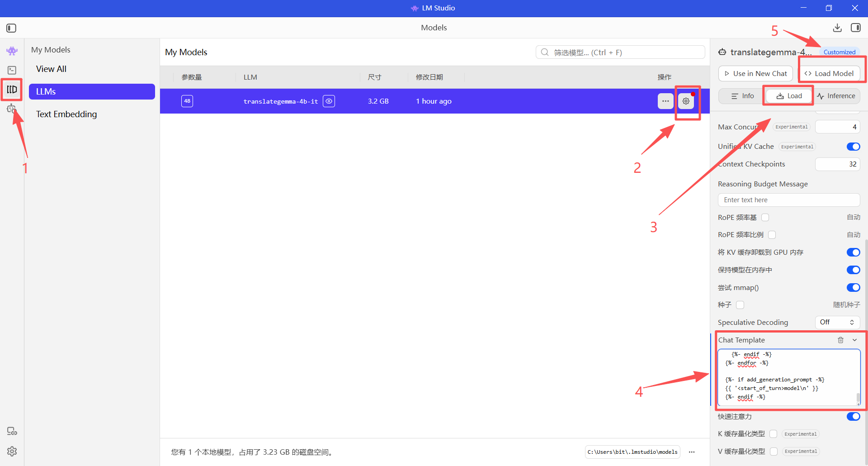Open the Chat section from the sidebar
Viewport: 868px width, 466px height.
12,51
